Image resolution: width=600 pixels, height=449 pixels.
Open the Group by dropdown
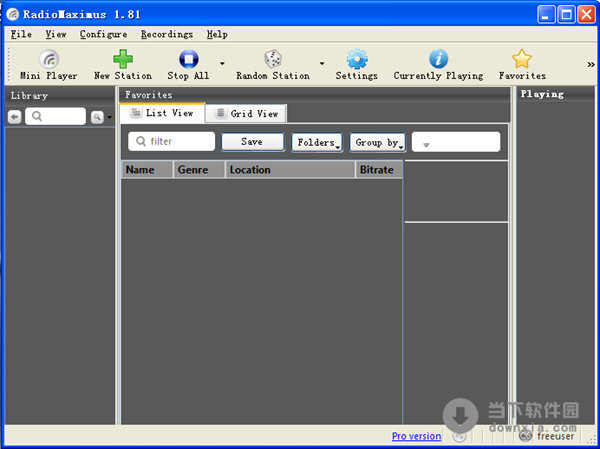pyautogui.click(x=378, y=142)
